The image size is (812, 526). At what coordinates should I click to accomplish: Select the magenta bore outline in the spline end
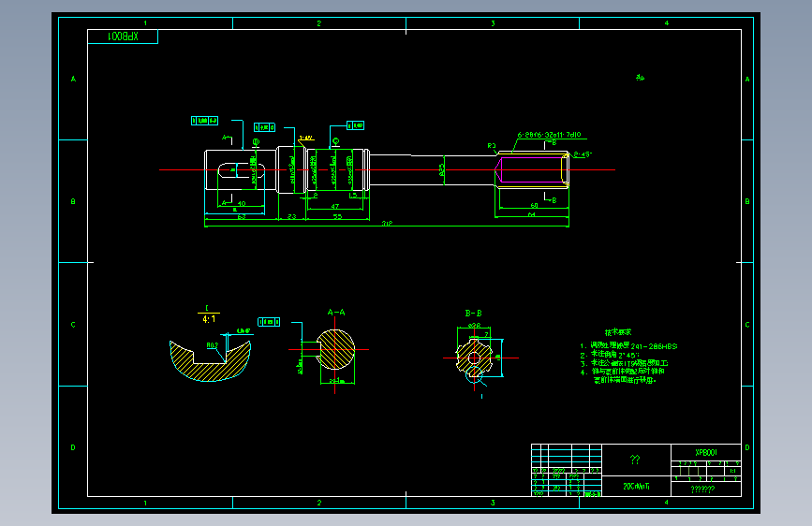point(529,169)
